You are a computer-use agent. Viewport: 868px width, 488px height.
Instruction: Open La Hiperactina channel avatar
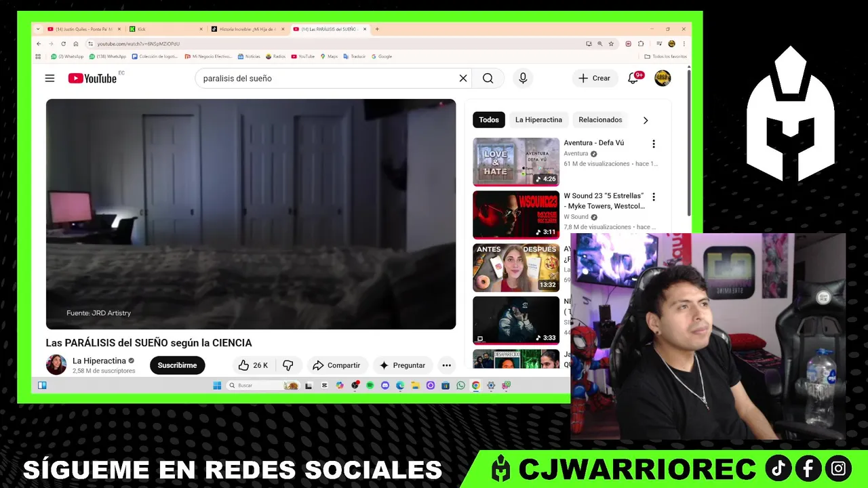(56, 365)
